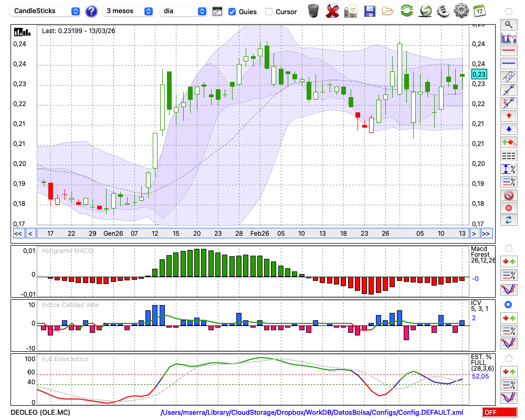Click the magnifying glass zoom tool

[x=508, y=24]
